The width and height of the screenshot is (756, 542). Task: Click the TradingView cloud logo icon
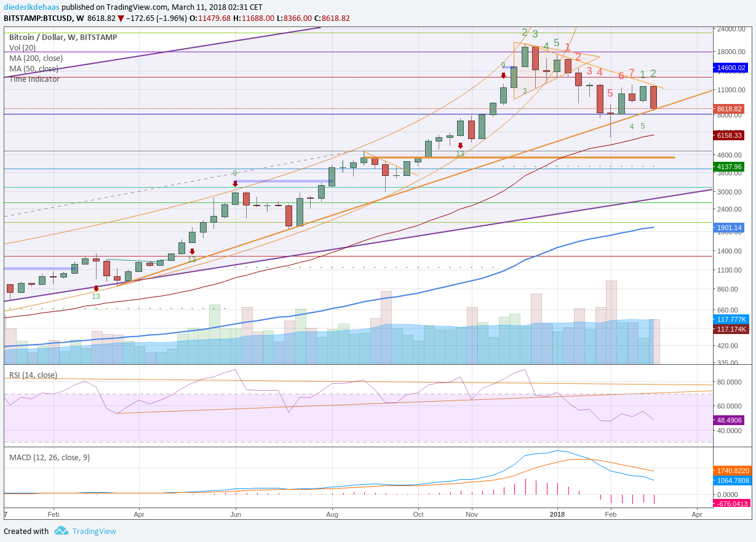pyautogui.click(x=61, y=530)
